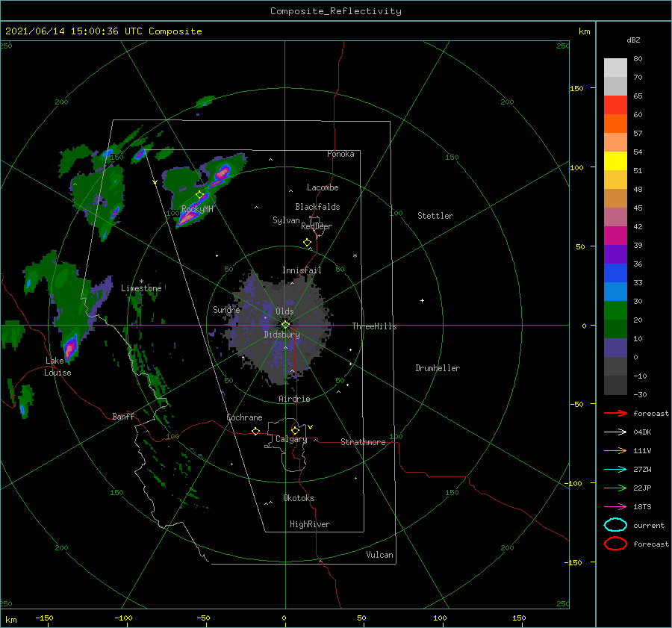Click the 'Strathmore' city label

(363, 442)
